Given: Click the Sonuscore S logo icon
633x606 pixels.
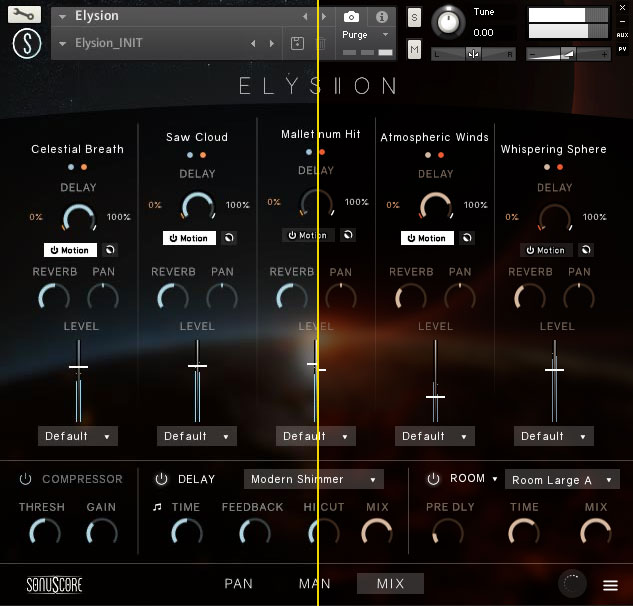Looking at the screenshot, I should tap(27, 44).
